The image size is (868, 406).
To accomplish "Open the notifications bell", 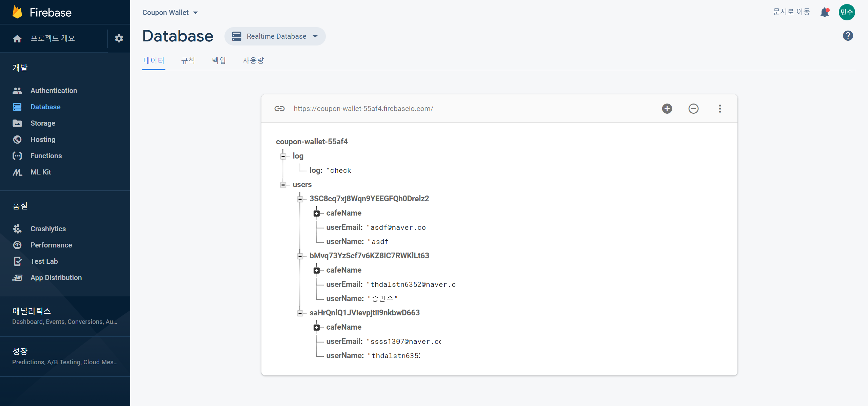I will point(824,13).
